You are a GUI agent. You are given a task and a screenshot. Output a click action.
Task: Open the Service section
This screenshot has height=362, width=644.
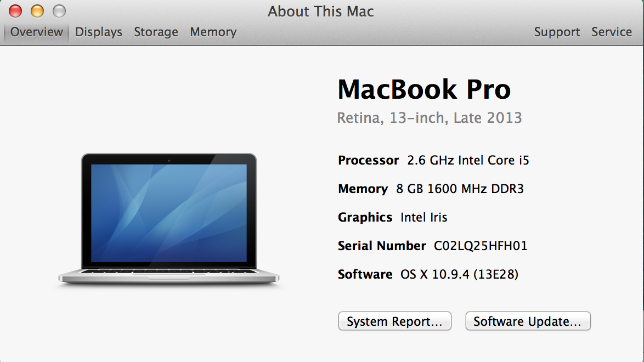[611, 32]
